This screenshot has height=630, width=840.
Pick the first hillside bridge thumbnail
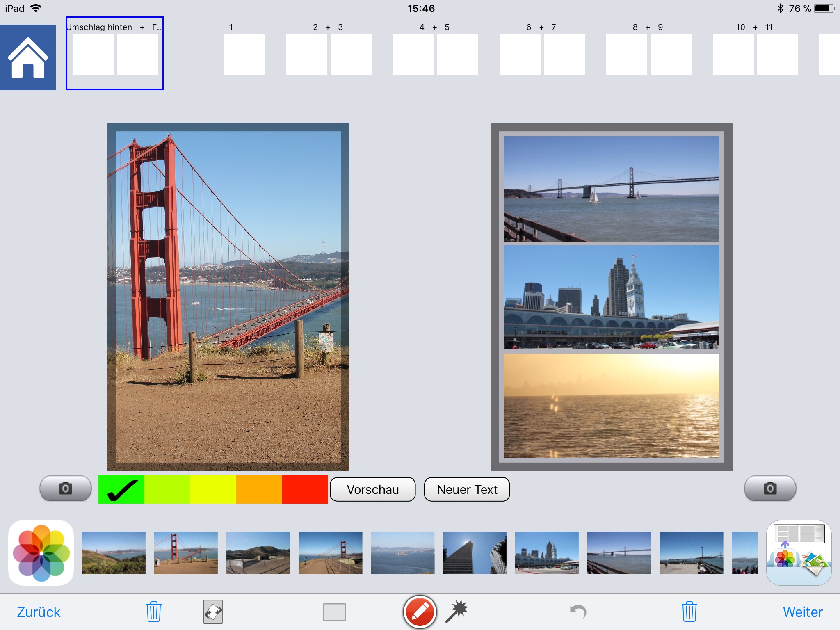[x=114, y=552]
